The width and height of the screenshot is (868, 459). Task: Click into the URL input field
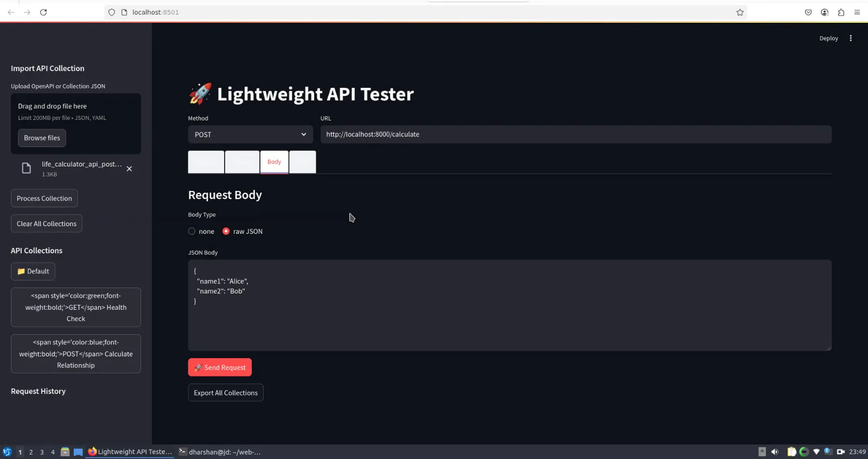[x=576, y=135]
